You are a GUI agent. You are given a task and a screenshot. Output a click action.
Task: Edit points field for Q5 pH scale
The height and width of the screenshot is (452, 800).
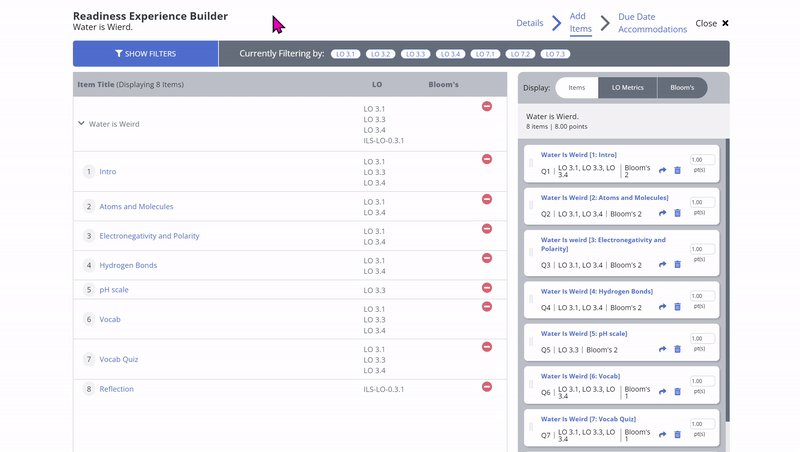[x=702, y=338]
